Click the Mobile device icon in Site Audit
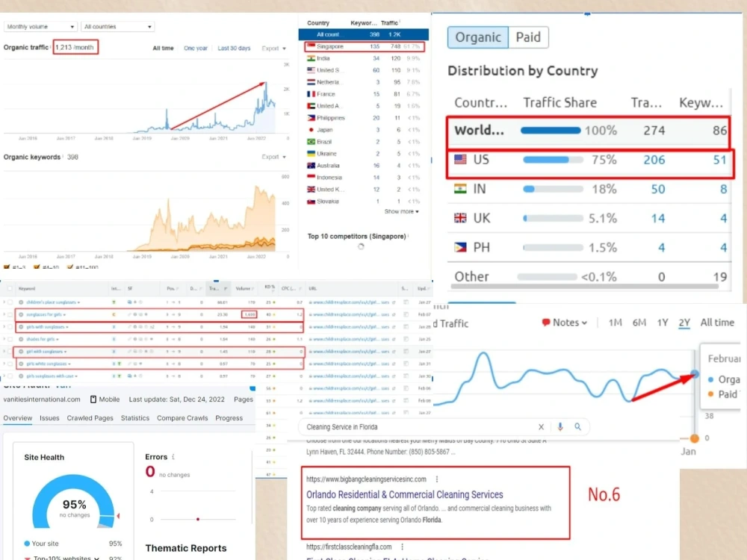Viewport: 747px width, 560px height. click(93, 399)
